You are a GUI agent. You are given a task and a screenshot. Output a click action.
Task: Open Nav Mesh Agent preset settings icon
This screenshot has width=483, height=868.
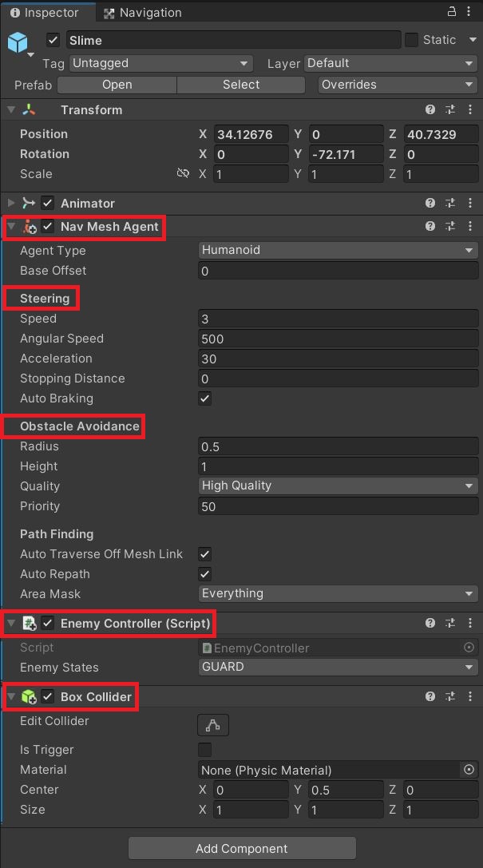450,226
